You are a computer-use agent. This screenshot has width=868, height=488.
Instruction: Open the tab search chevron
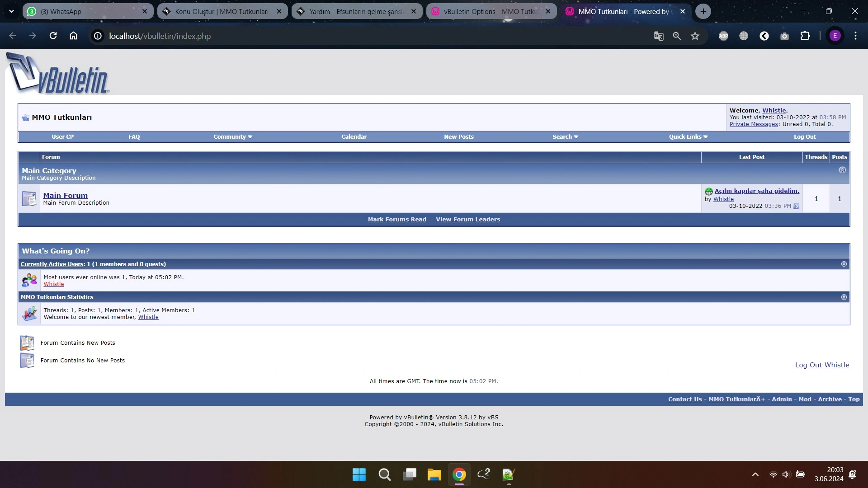(x=11, y=11)
